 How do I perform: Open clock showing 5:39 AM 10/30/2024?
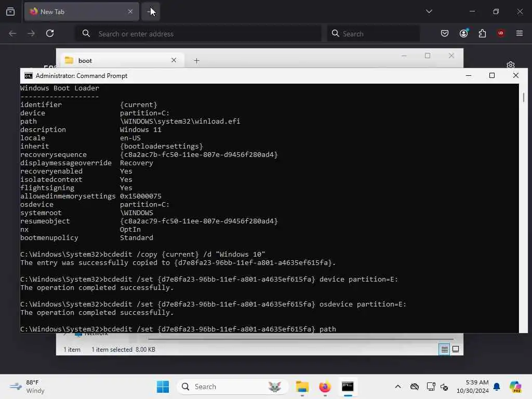472,387
